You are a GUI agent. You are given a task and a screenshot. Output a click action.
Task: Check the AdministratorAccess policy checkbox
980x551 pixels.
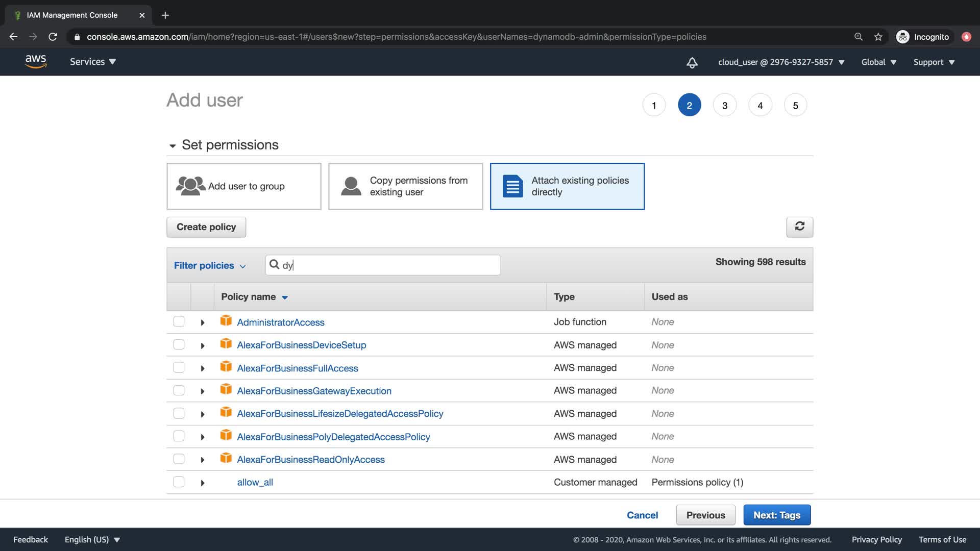click(179, 321)
